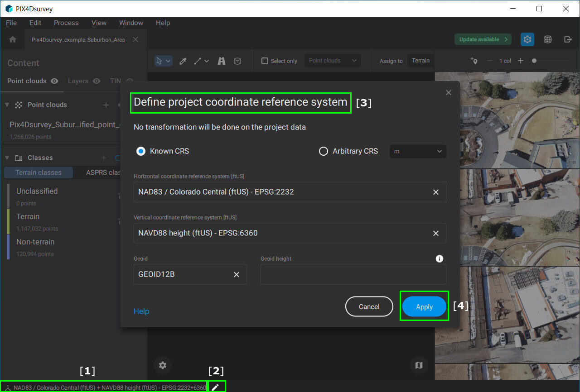Image resolution: width=580 pixels, height=392 pixels.
Task: Clear the vertical coordinate reference system field
Action: point(436,233)
